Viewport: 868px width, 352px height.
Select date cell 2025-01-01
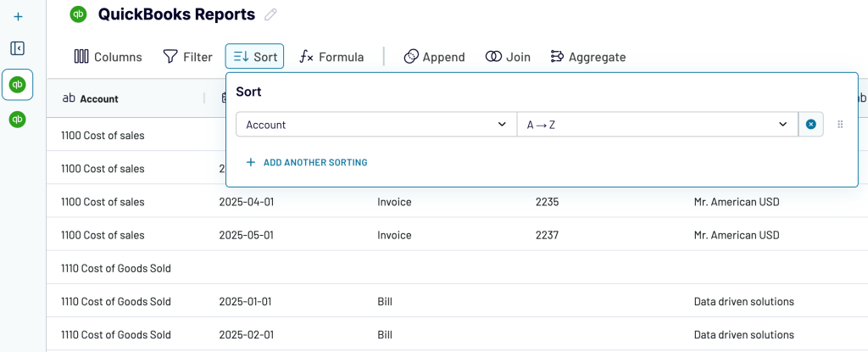pyautogui.click(x=245, y=302)
